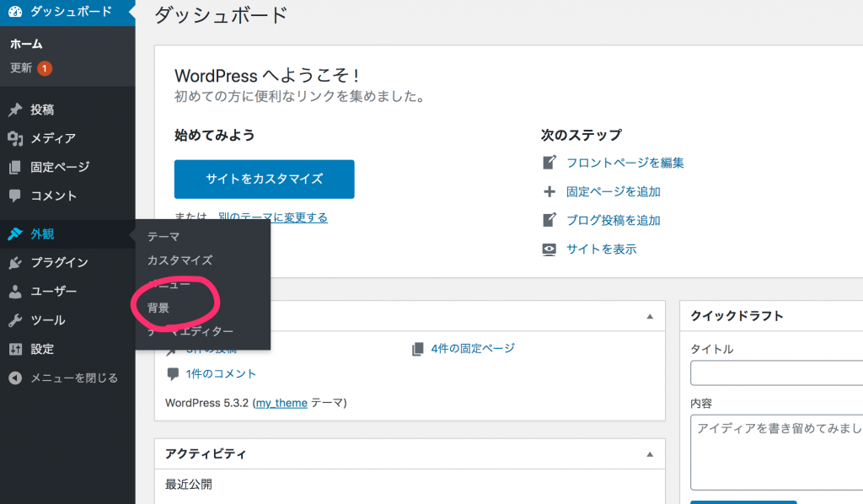Click the comment icon beside 1件のコメント
The height and width of the screenshot is (504, 863).
point(173,374)
